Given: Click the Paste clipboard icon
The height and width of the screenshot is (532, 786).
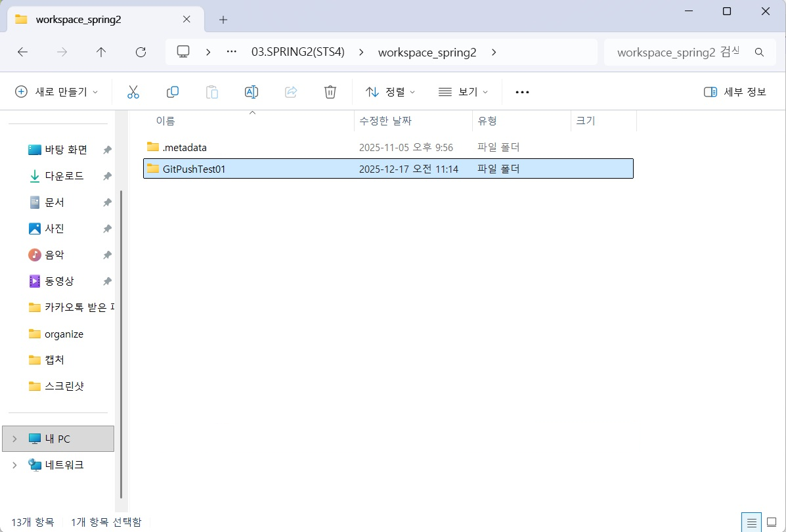Looking at the screenshot, I should point(212,92).
